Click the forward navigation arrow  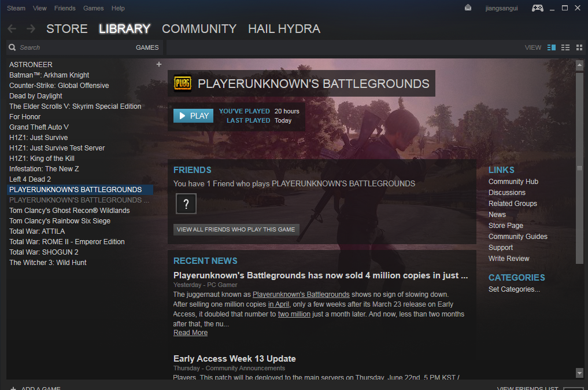31,28
